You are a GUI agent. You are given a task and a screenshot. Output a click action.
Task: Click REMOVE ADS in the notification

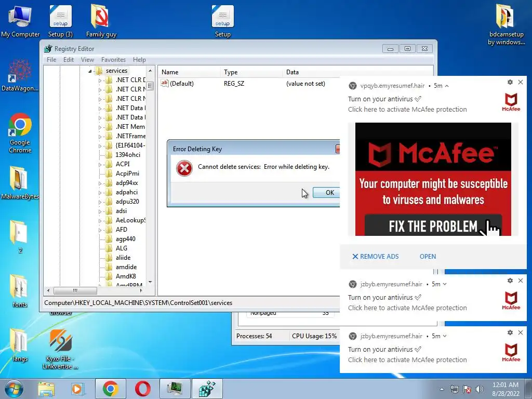375,257
